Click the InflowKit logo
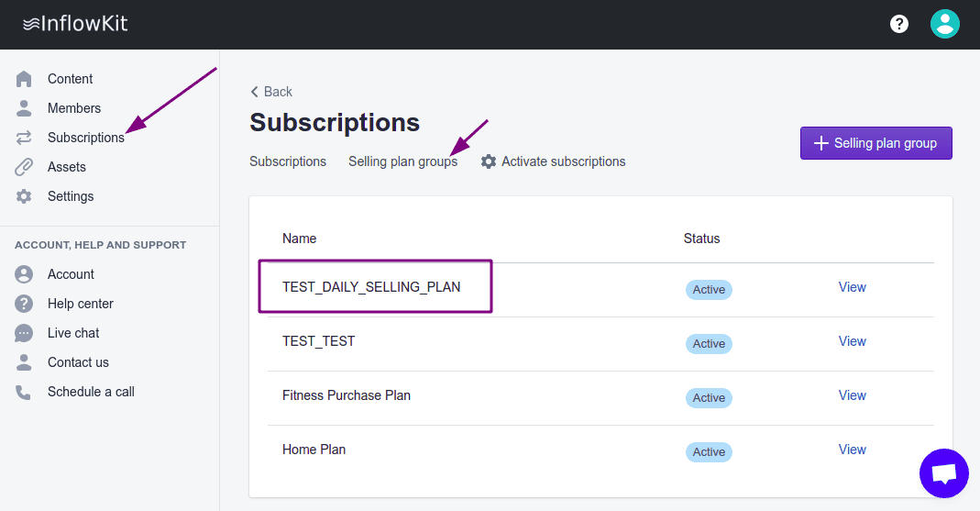The height and width of the screenshot is (511, 980). pos(75,24)
